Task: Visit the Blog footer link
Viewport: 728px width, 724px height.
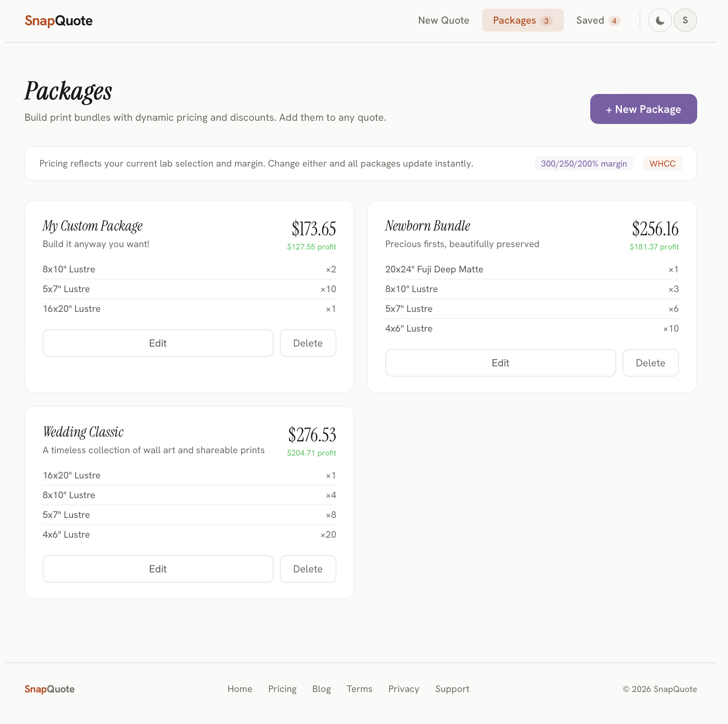Action: coord(321,689)
